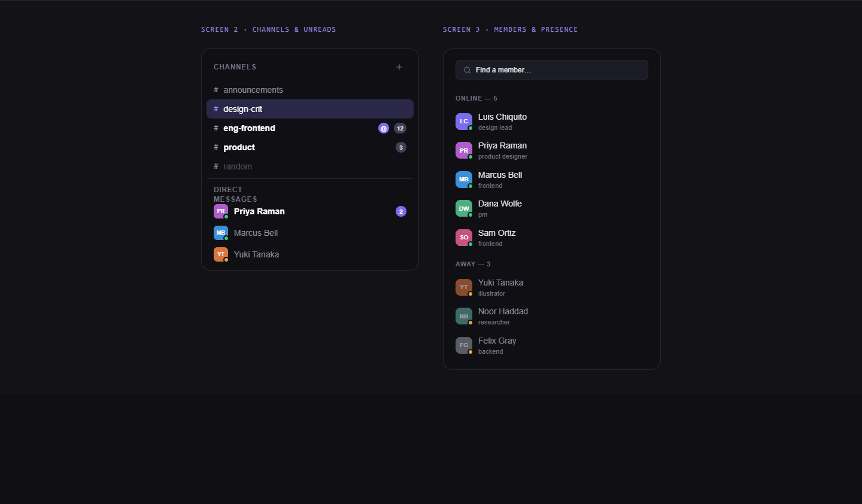
Task: Click Yuki Tanaka's YT avatar in members list
Action: point(464,287)
